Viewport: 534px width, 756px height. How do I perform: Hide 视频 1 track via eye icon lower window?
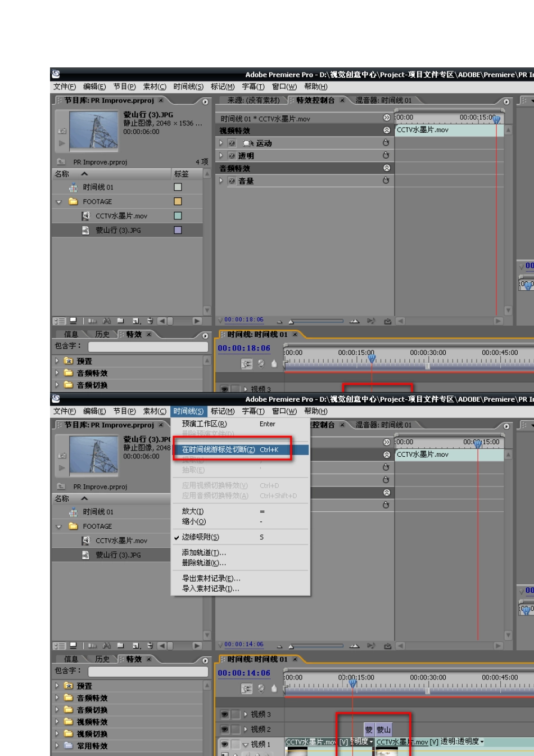tap(225, 744)
